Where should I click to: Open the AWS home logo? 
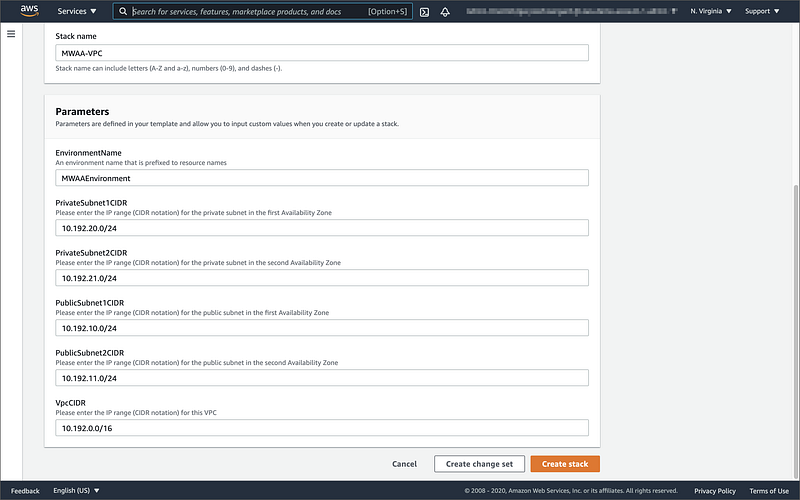click(x=30, y=11)
